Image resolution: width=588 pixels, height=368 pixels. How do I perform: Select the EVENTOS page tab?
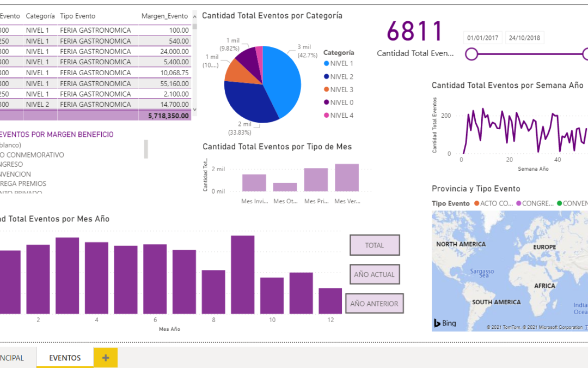64,357
